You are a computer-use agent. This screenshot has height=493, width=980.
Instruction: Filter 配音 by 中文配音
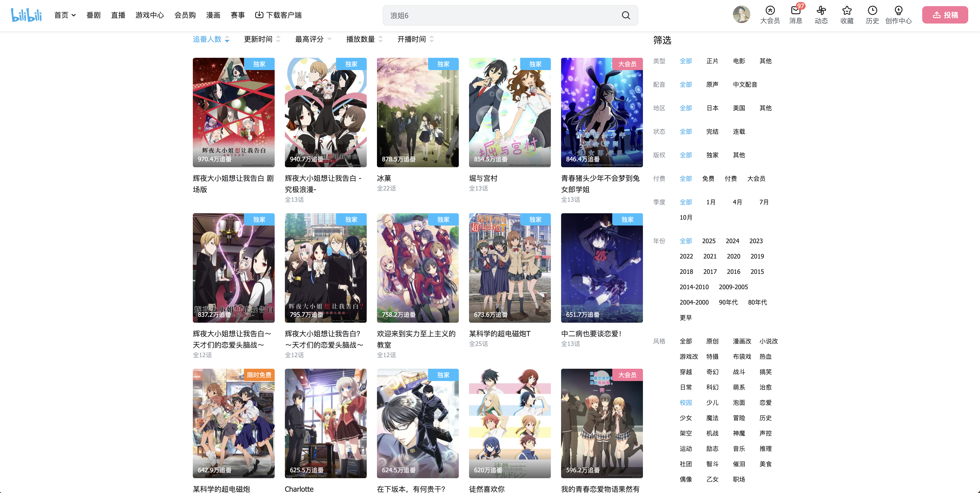pyautogui.click(x=745, y=84)
